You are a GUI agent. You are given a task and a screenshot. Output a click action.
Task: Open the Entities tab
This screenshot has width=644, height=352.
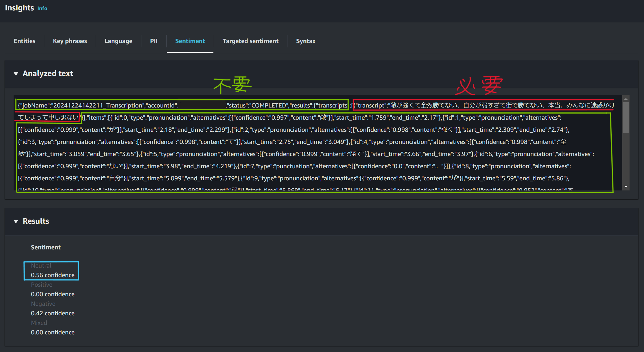pos(25,41)
